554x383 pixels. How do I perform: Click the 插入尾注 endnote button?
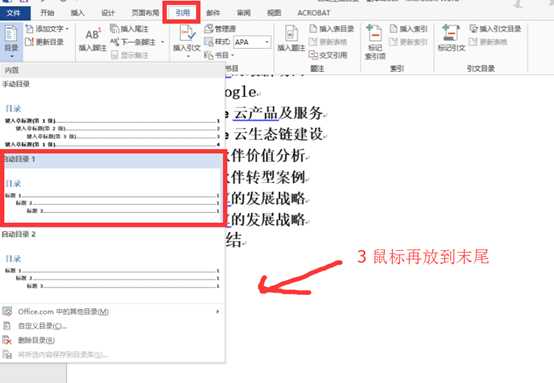tap(129, 29)
